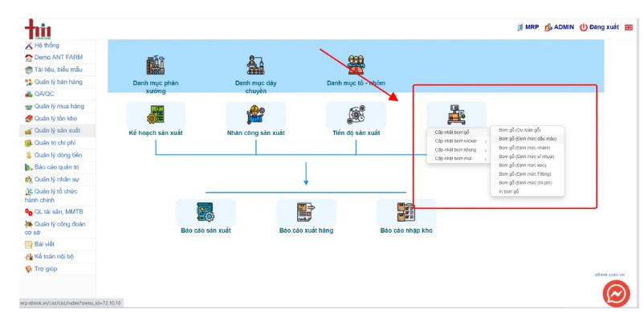The width and height of the screenshot is (644, 318).
Task: Open the Kế hoạch sản xuất icon
Action: 155,115
